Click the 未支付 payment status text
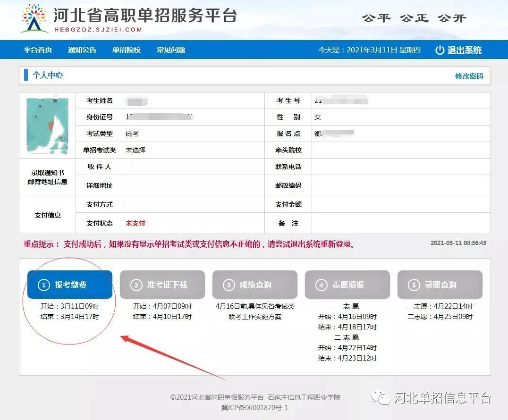Viewport: 508px width, 420px height. coord(135,223)
